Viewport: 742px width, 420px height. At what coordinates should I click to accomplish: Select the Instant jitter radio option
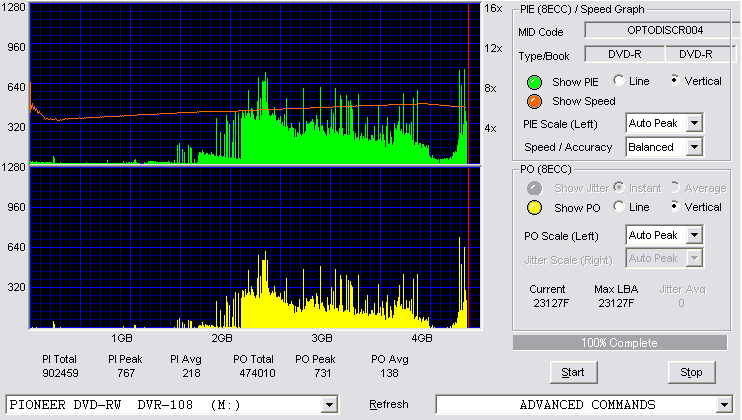click(619, 187)
